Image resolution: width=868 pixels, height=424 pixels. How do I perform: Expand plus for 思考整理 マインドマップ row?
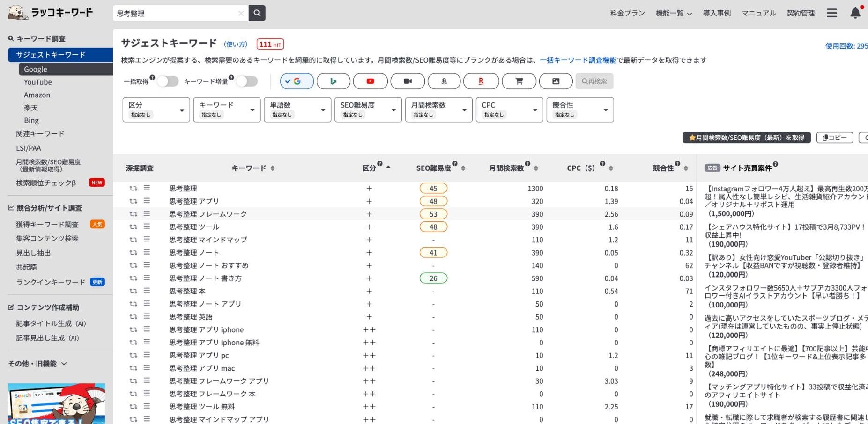pos(369,240)
